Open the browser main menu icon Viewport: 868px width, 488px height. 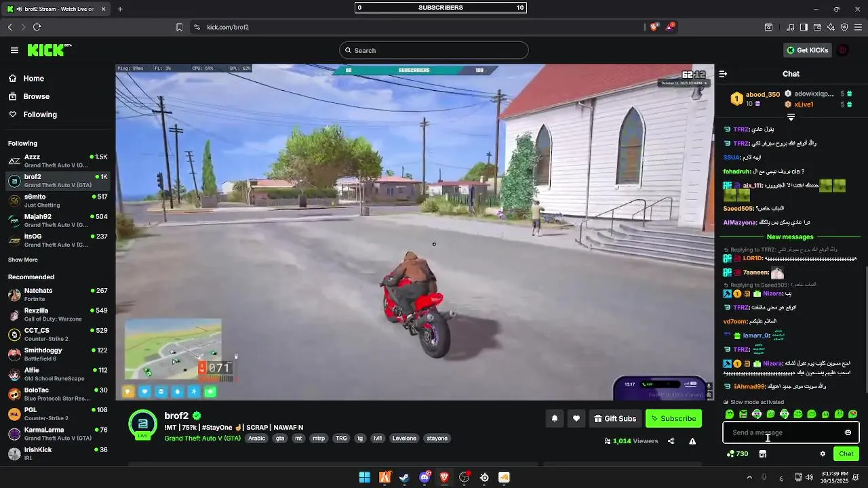(858, 27)
